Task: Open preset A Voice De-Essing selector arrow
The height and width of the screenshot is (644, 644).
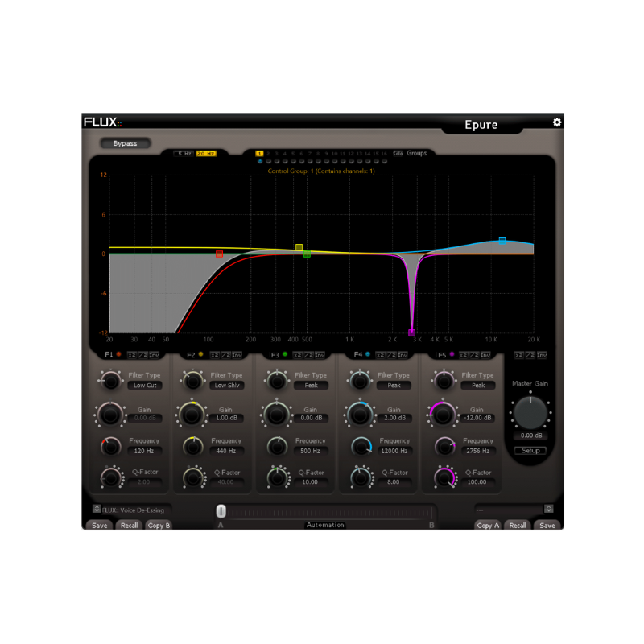Action: [x=97, y=509]
